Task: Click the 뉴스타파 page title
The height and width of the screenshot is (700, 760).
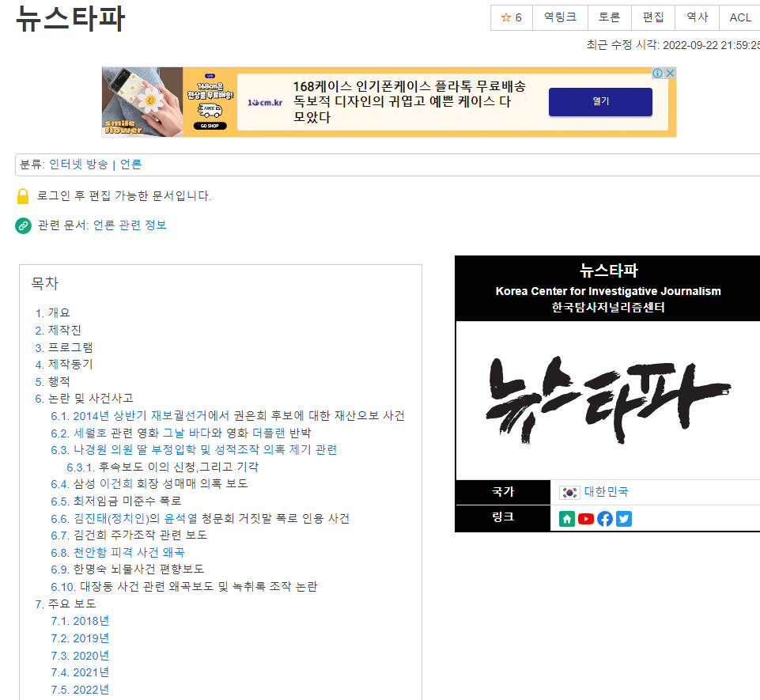Action: [70, 19]
